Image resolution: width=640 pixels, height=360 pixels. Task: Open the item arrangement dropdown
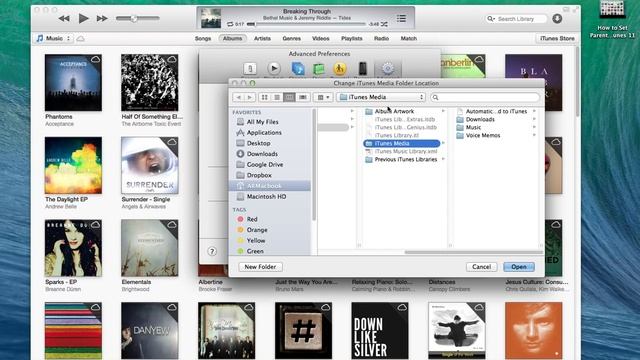(323, 97)
